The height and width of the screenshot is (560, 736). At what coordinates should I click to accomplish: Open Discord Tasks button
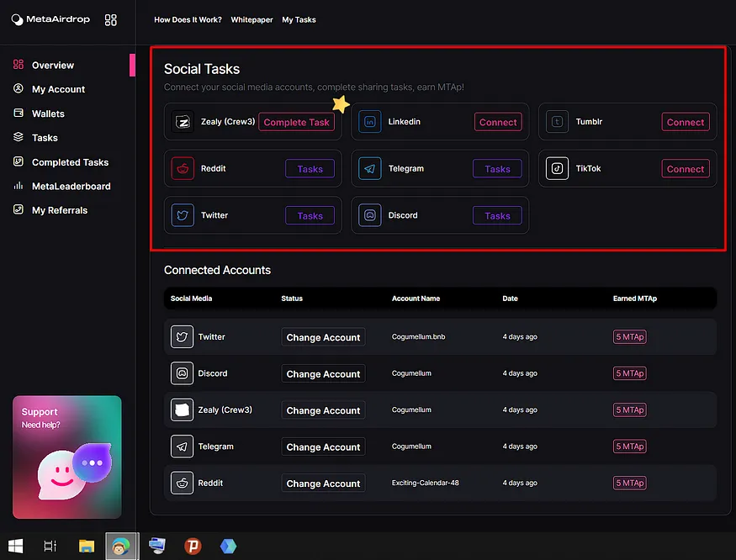pyautogui.click(x=497, y=216)
